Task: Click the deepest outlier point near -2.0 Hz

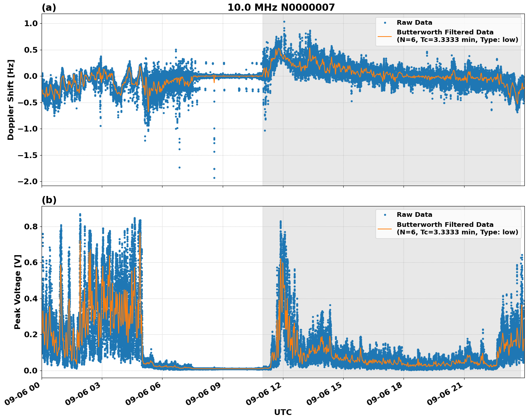Action: click(214, 178)
